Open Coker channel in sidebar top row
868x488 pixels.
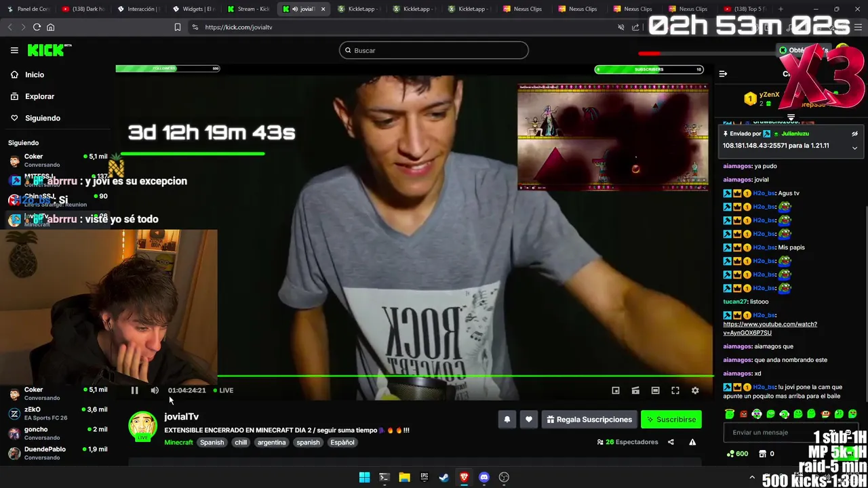(x=57, y=160)
